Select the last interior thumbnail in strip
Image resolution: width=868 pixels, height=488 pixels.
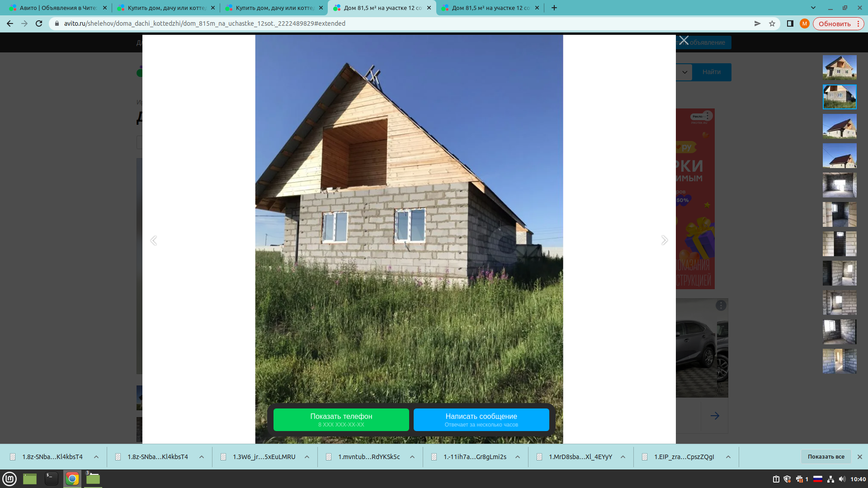tap(840, 361)
